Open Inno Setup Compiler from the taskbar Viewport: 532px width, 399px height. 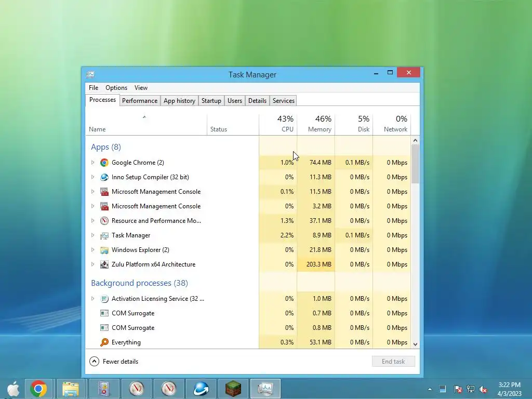pos(201,389)
